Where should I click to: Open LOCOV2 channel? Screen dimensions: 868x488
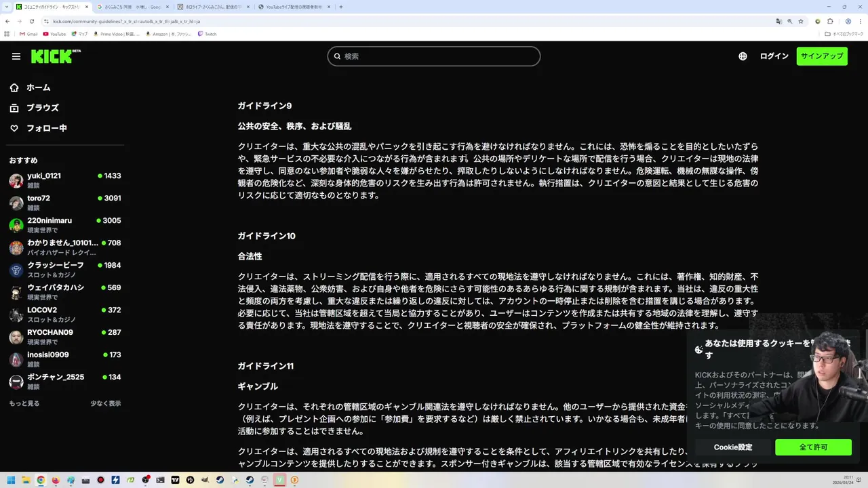point(65,314)
